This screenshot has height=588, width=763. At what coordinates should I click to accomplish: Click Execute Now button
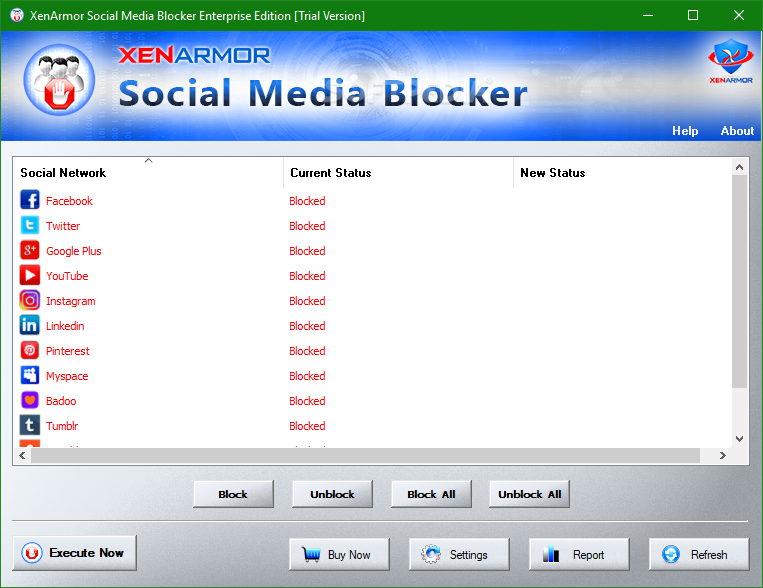[74, 553]
